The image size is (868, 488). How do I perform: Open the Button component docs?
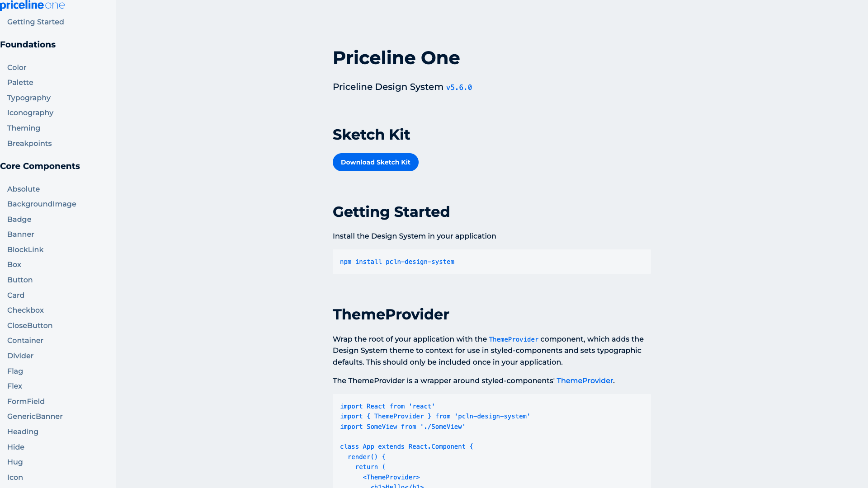pyautogui.click(x=20, y=280)
